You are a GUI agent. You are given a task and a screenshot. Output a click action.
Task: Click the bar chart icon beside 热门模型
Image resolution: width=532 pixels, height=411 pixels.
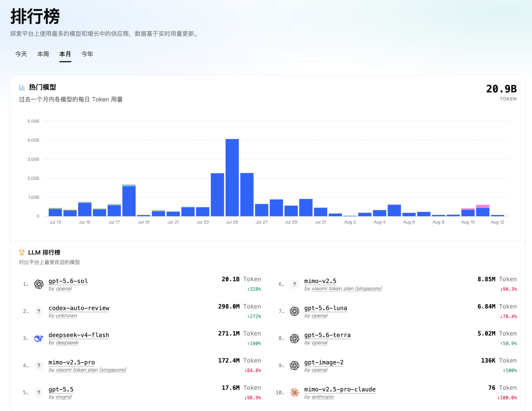22,87
